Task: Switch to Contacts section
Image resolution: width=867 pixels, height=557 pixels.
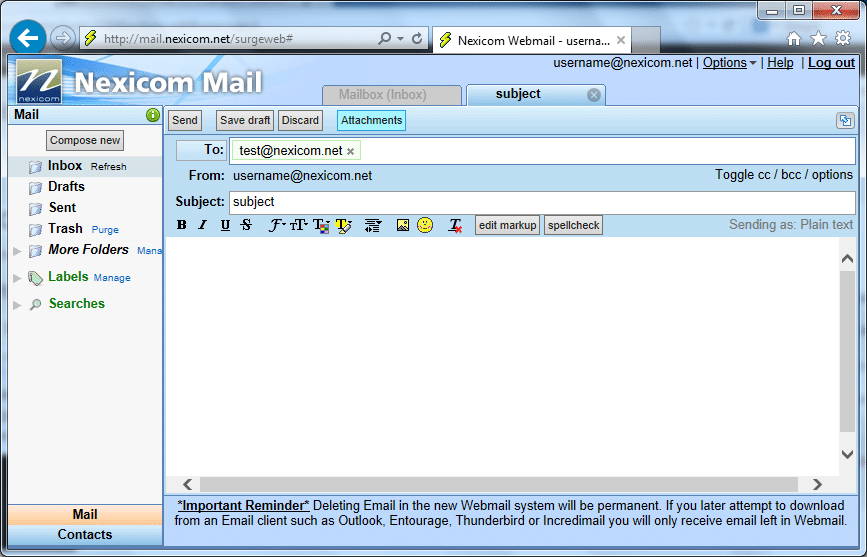Action: coord(85,535)
